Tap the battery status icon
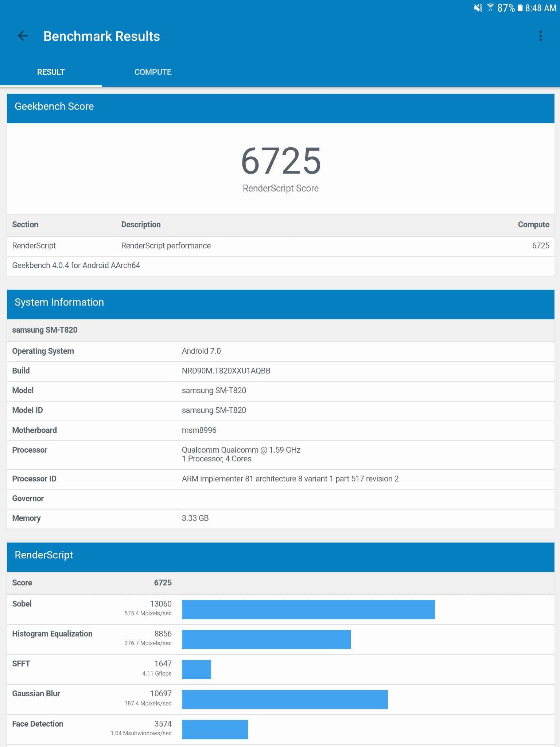560x747 pixels. pos(520,8)
